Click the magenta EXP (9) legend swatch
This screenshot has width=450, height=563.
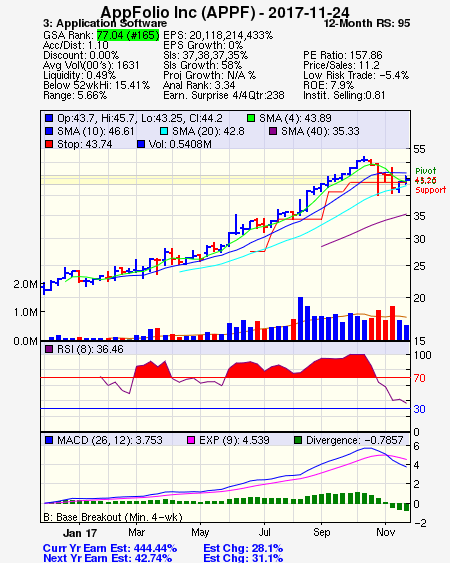click(191, 440)
